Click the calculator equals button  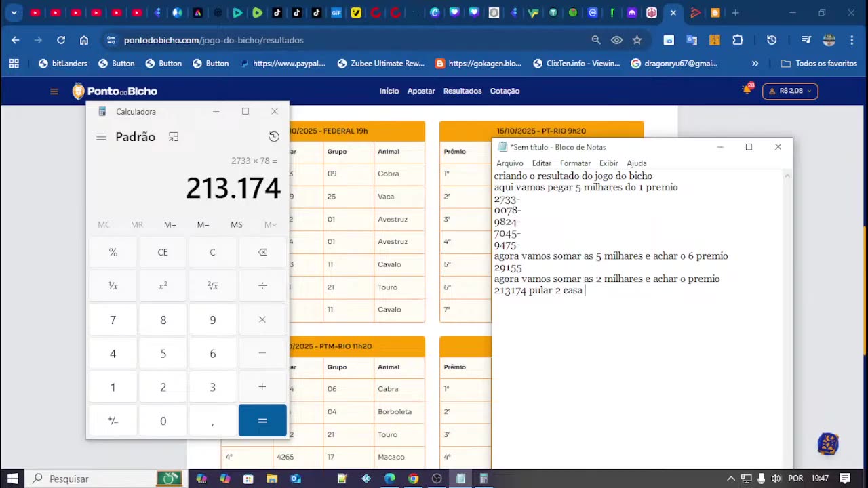[262, 421]
